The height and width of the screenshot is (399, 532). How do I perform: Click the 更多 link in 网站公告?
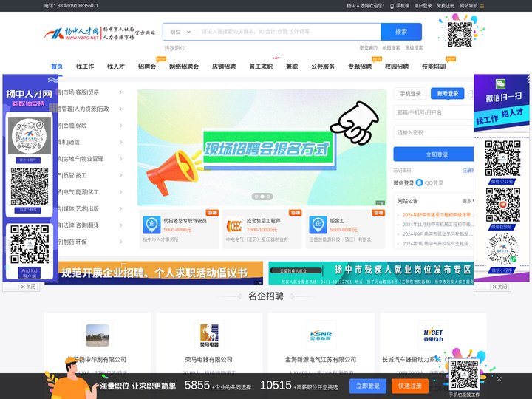click(x=468, y=201)
